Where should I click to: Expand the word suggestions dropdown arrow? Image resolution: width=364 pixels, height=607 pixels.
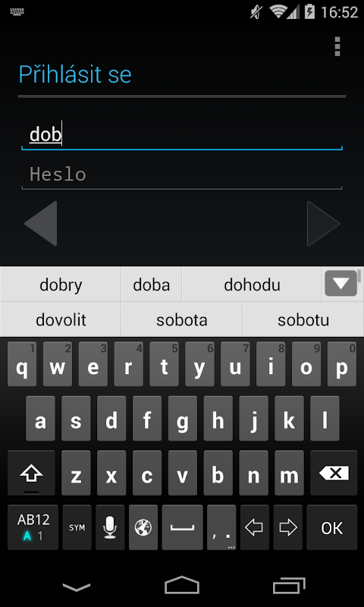pyautogui.click(x=340, y=284)
